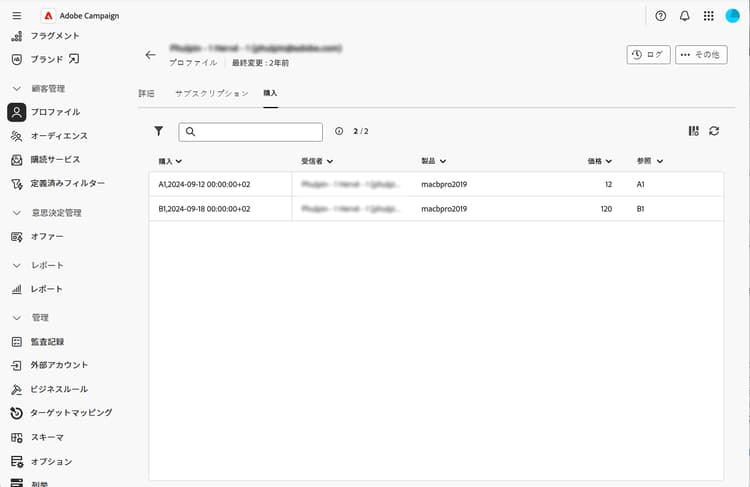Open the notifications bell
This screenshot has height=487, width=750.
pos(684,16)
